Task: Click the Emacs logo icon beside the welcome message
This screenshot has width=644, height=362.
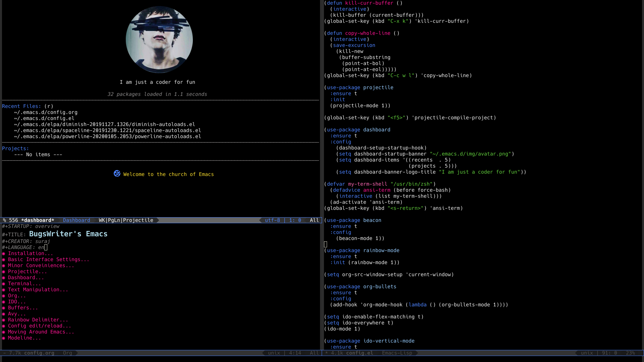Action: pyautogui.click(x=117, y=174)
